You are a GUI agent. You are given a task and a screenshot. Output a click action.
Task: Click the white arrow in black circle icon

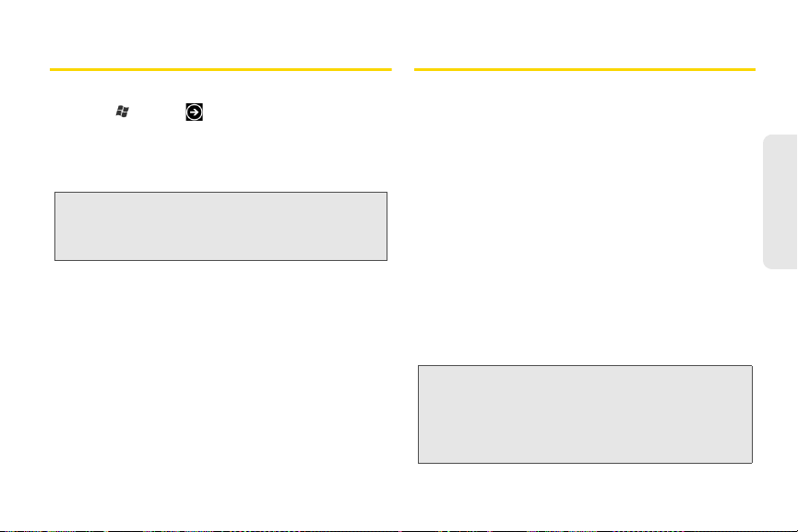[x=194, y=112]
